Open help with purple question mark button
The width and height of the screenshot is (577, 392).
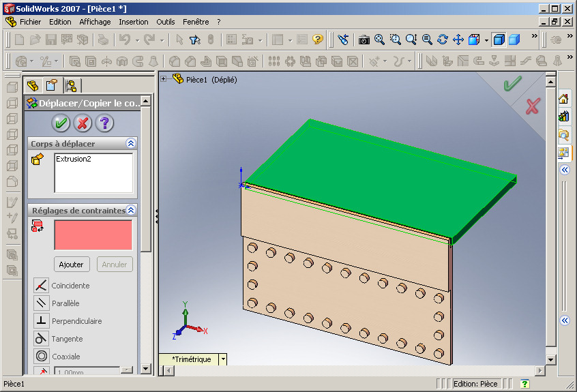(x=104, y=123)
